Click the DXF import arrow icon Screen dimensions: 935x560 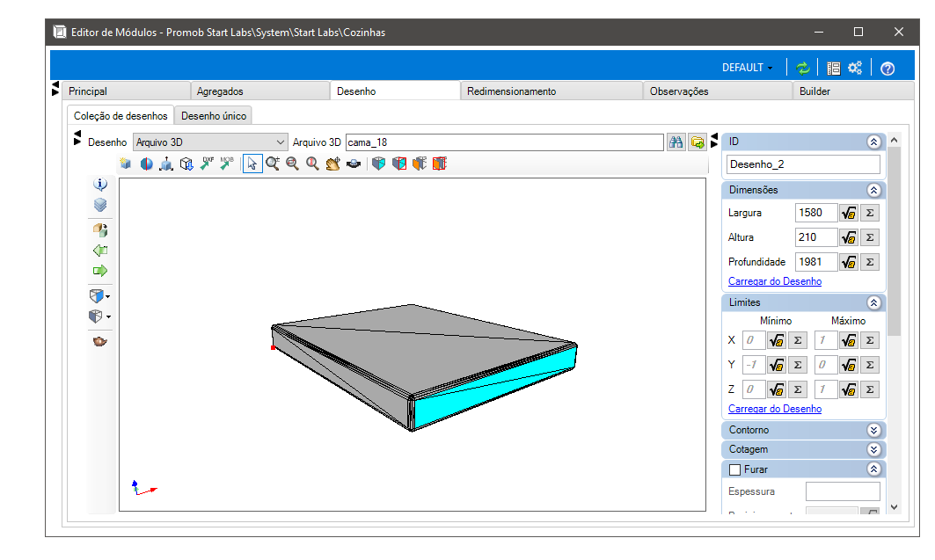(207, 164)
